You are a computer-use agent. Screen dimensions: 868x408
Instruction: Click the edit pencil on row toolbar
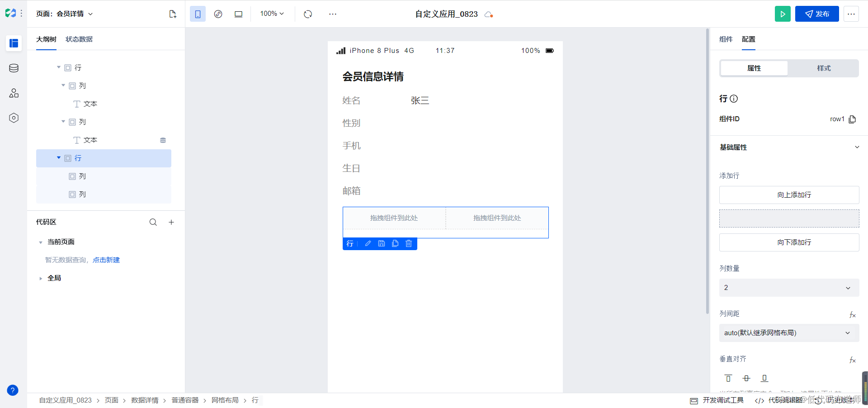pyautogui.click(x=368, y=244)
